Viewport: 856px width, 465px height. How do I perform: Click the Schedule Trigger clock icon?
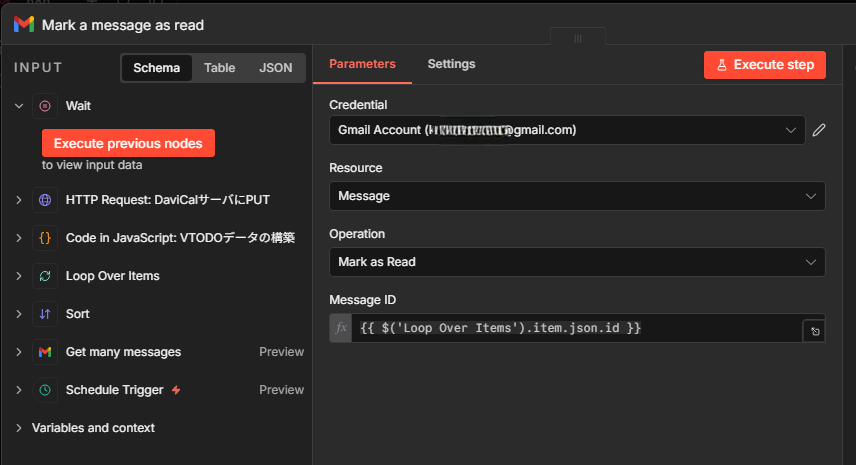point(45,390)
